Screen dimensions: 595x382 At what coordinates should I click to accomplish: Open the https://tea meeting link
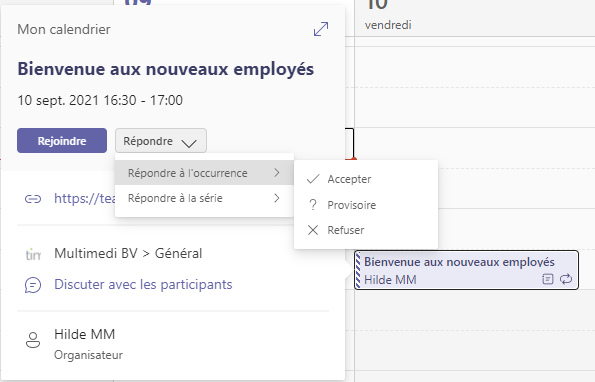coord(84,198)
